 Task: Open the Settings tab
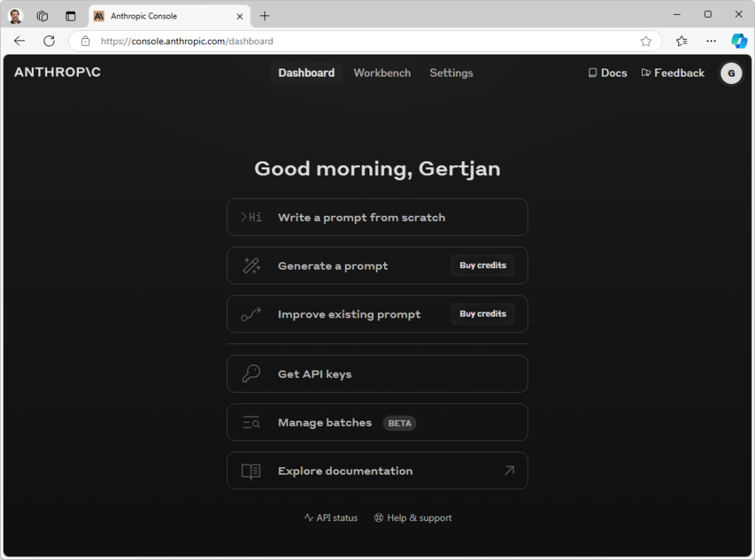pyautogui.click(x=451, y=73)
